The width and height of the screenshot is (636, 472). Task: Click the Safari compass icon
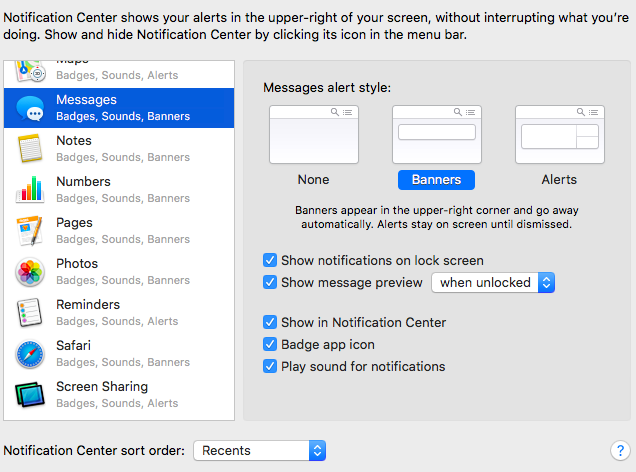[x=30, y=354]
